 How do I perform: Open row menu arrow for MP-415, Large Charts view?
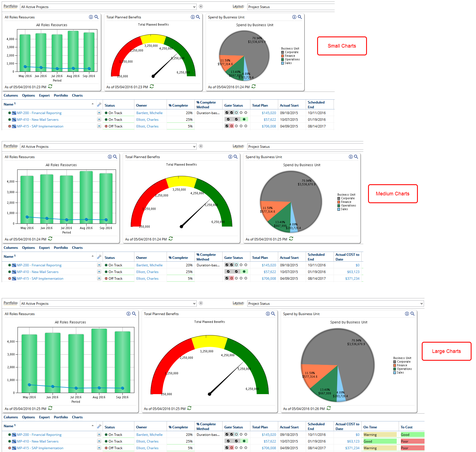[99, 448]
